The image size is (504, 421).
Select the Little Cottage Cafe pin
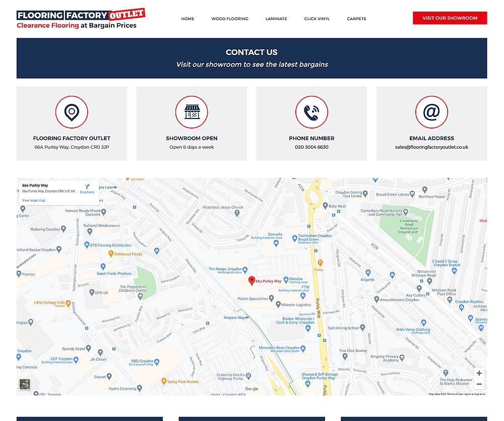[68, 303]
